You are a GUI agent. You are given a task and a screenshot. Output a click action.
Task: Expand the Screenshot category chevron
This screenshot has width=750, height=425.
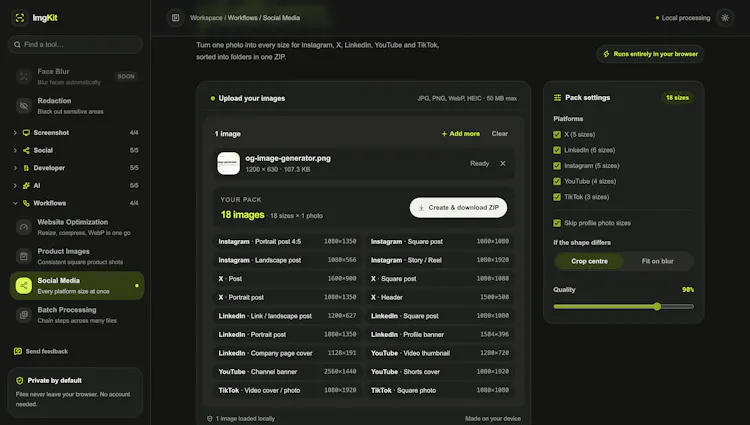15,132
